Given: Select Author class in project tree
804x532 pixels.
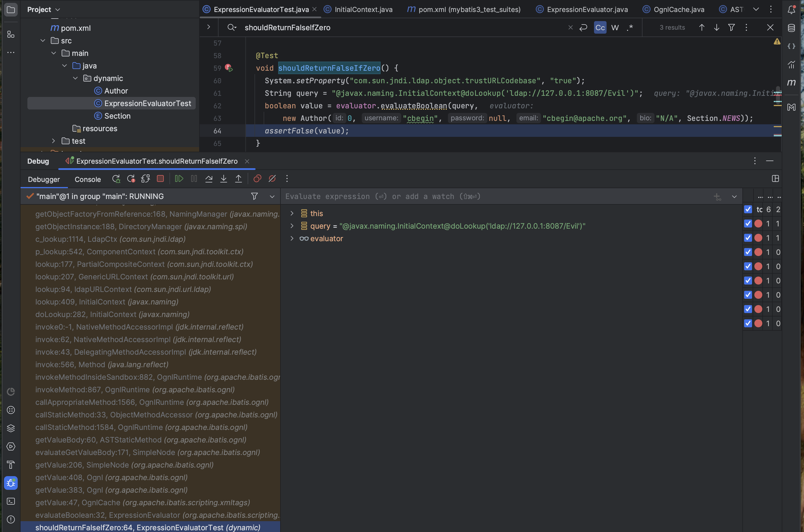Looking at the screenshot, I should 111,91.
